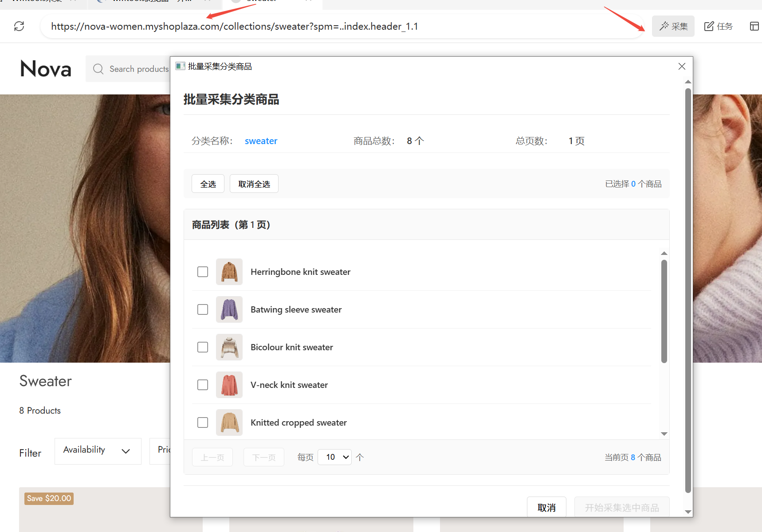The height and width of the screenshot is (532, 762).
Task: Click the page reload icon
Action: pos(19,26)
